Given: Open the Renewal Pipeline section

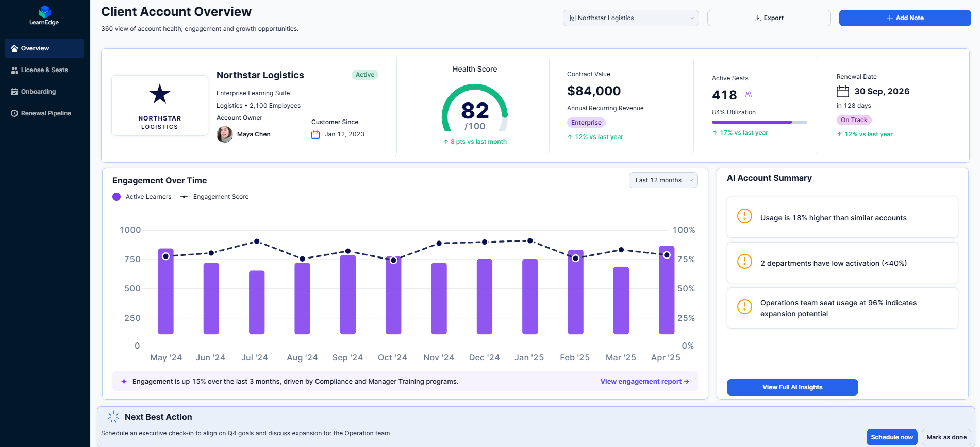Looking at the screenshot, I should [44, 113].
